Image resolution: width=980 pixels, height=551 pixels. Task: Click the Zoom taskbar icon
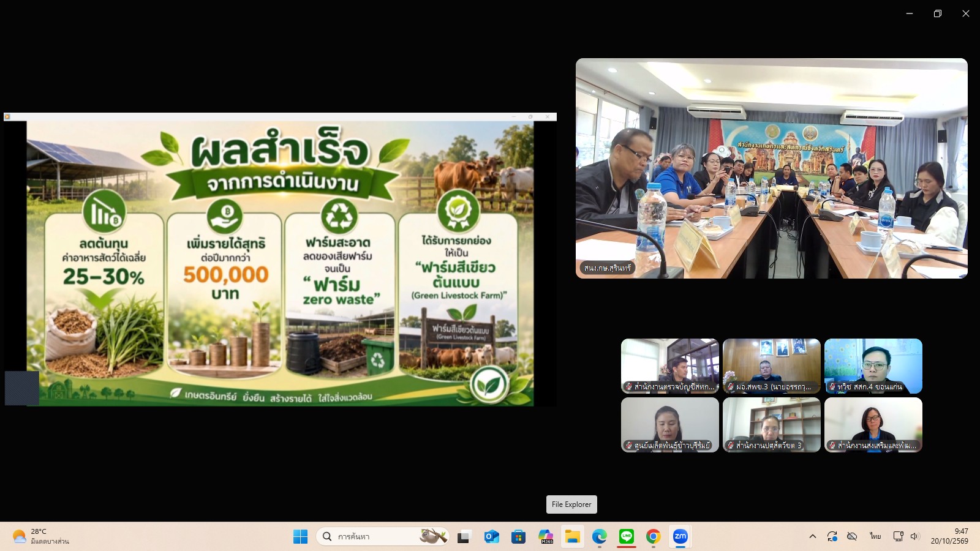pyautogui.click(x=680, y=537)
